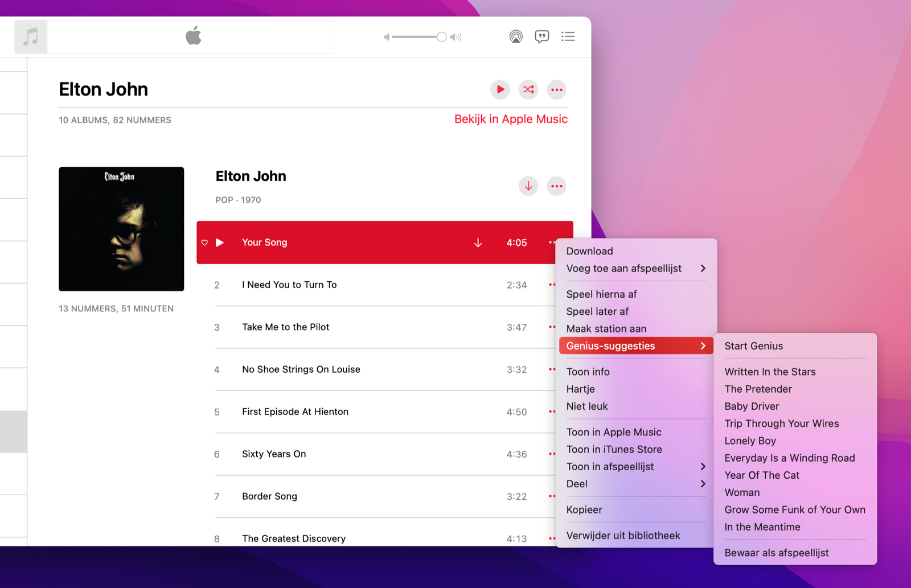Image resolution: width=911 pixels, height=588 pixels.
Task: Open the AirPlay audio output icon
Action: (516, 37)
